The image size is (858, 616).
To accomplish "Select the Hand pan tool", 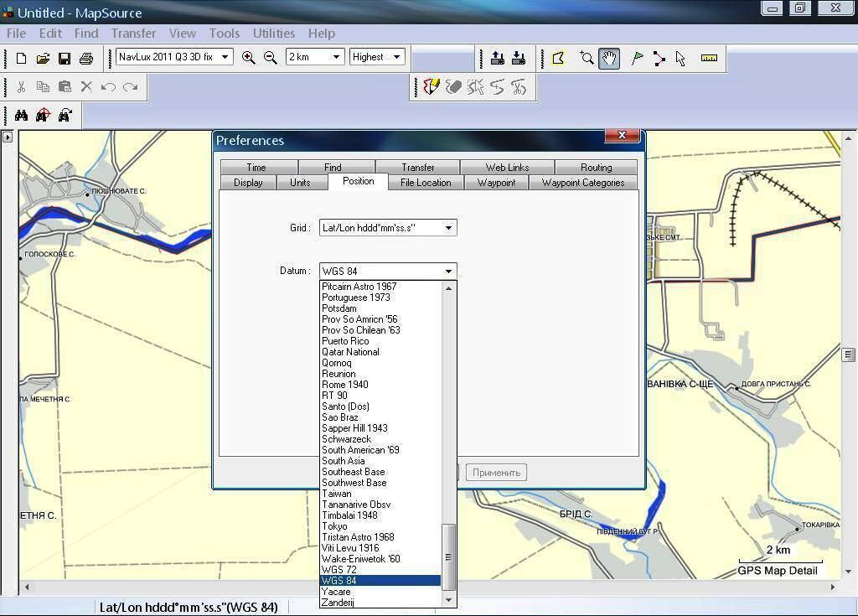I will [x=609, y=58].
